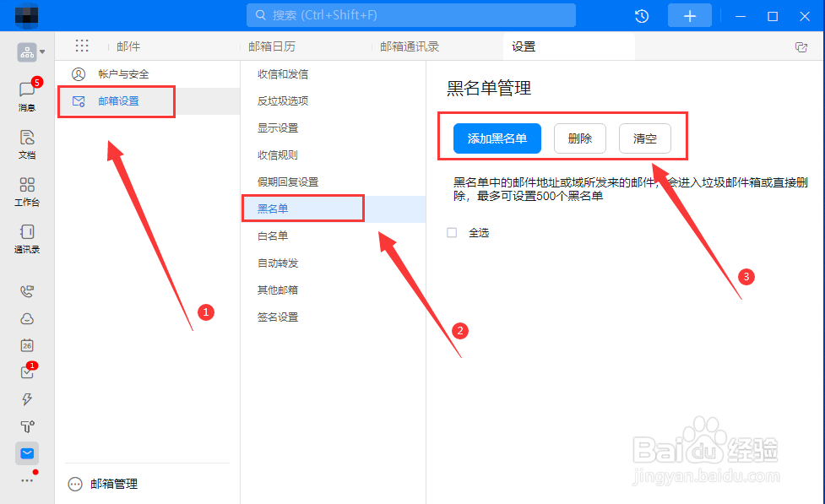Maximize the window
Image resolution: width=825 pixels, height=504 pixels.
[773, 16]
